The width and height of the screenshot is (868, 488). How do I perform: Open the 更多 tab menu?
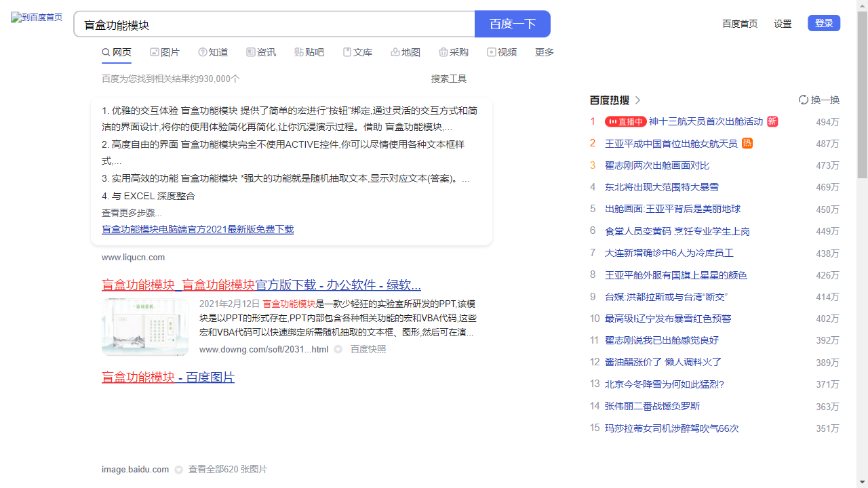click(x=545, y=52)
